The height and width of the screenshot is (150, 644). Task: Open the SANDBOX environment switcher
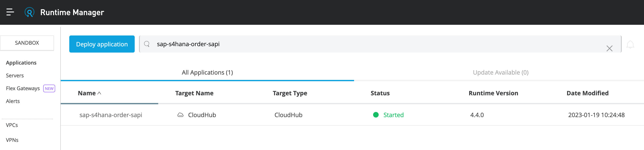27,43
